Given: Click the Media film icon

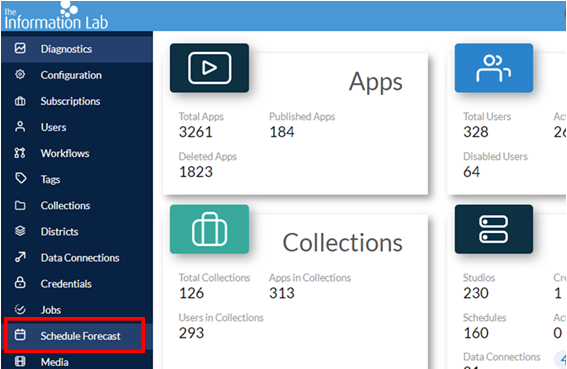Looking at the screenshot, I should pos(20,361).
